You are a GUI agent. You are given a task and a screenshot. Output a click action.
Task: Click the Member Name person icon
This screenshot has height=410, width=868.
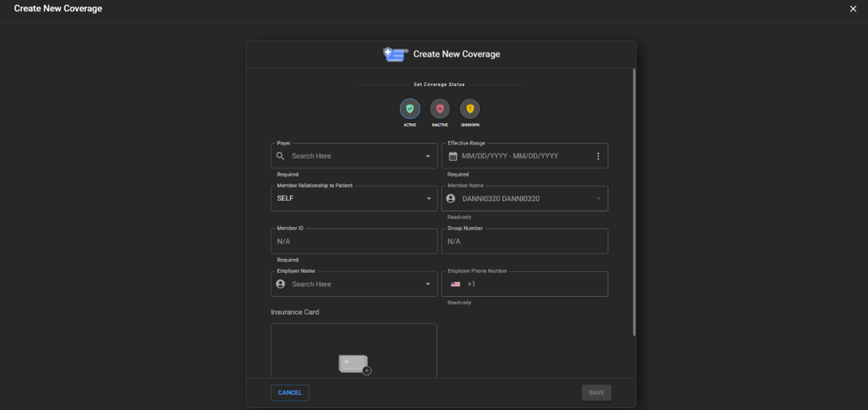[x=451, y=199]
